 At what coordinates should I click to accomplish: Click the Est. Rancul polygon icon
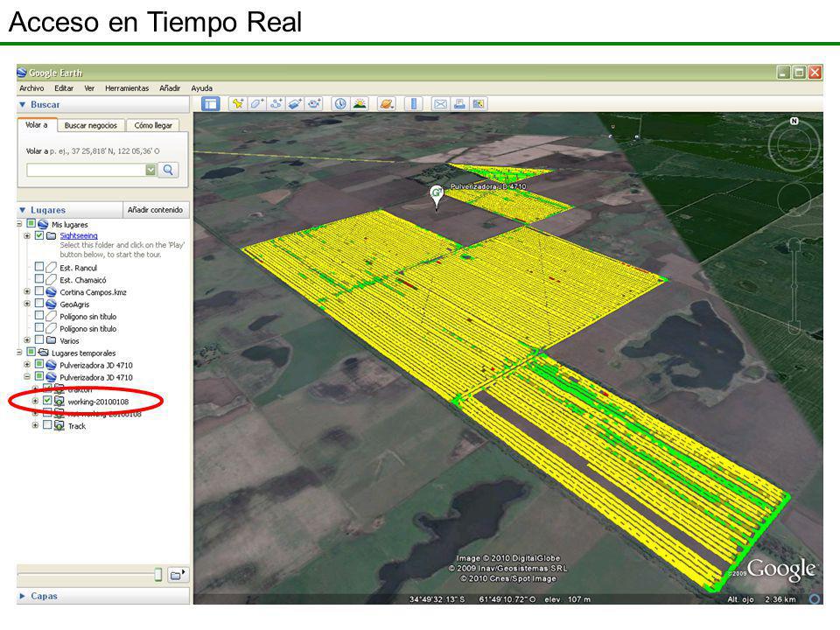[x=51, y=268]
